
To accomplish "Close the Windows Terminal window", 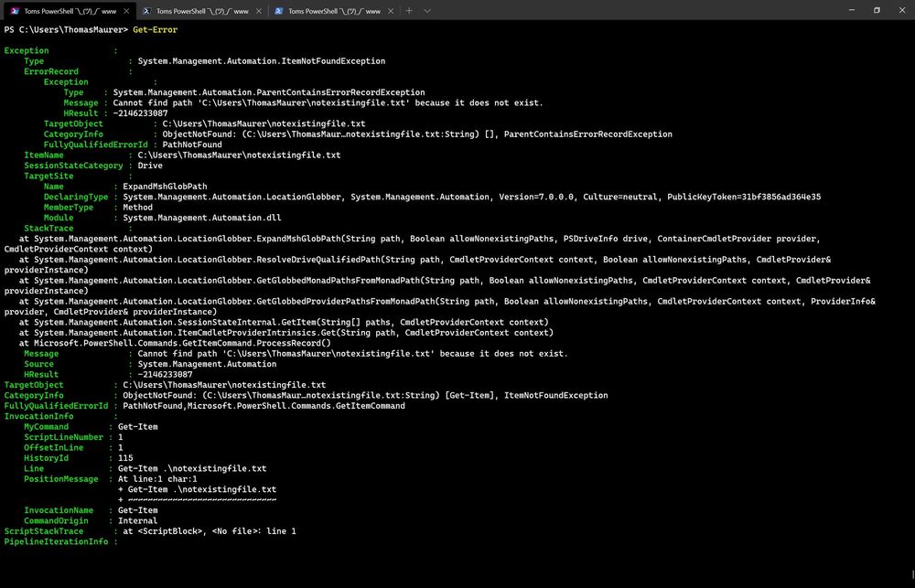I will (901, 10).
